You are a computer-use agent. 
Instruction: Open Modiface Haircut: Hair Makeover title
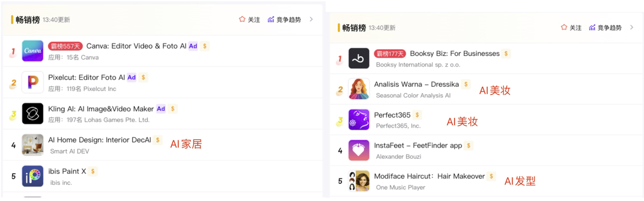pos(429,176)
